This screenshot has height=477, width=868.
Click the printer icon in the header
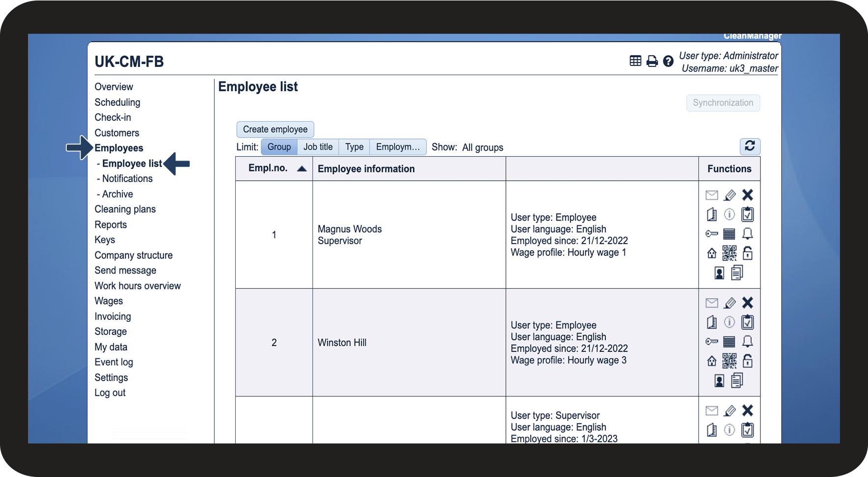pyautogui.click(x=652, y=61)
